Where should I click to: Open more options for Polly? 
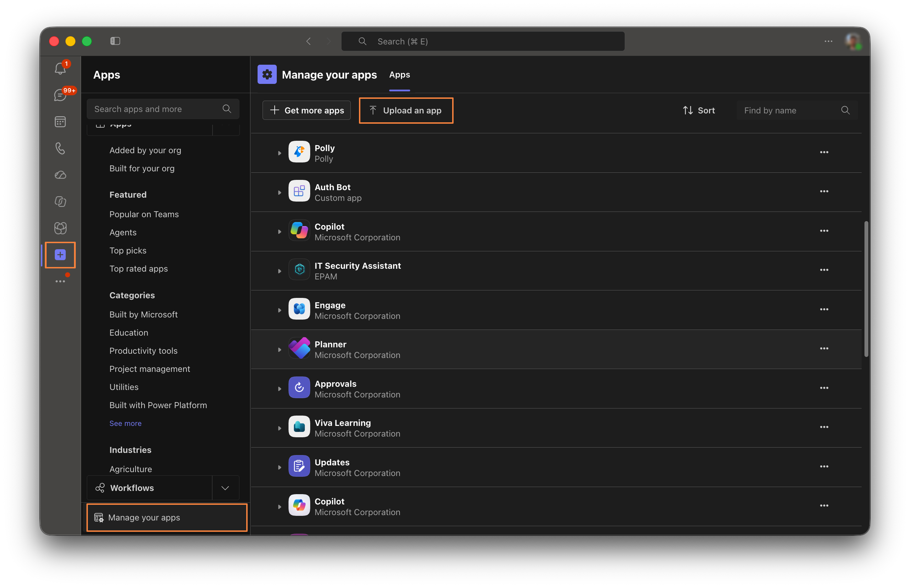(x=824, y=152)
